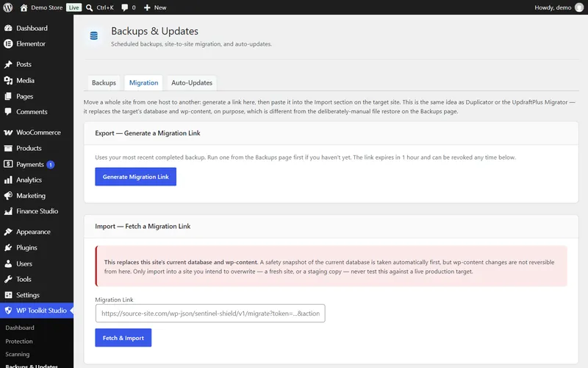Click the Appearance brush icon
The height and width of the screenshot is (368, 588).
pyautogui.click(x=8, y=232)
